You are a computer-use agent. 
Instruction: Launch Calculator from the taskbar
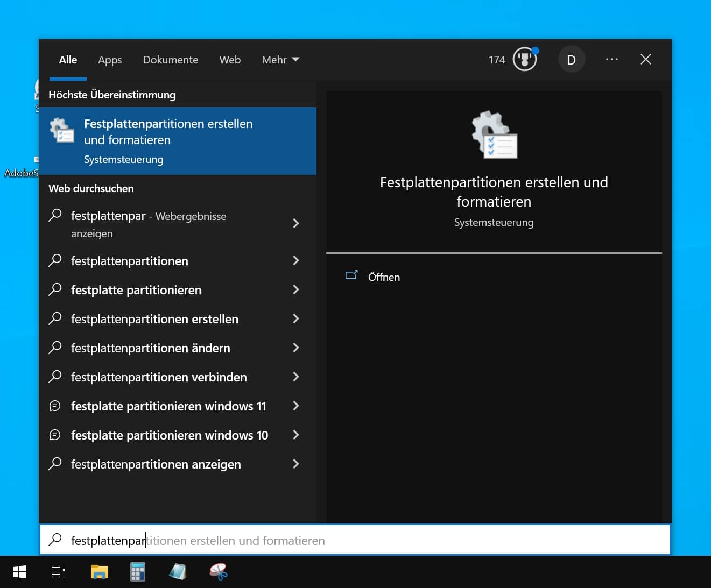tap(138, 572)
